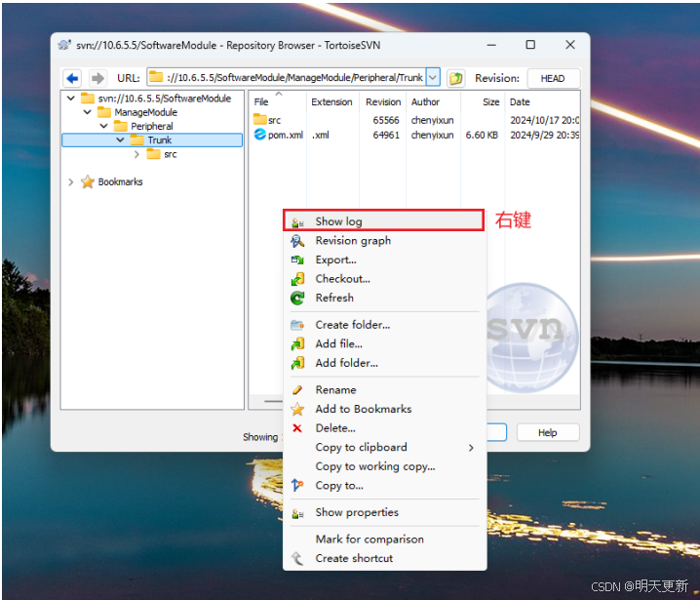Expand the src node under Trunk
This screenshot has width=700, height=600.
(x=137, y=154)
